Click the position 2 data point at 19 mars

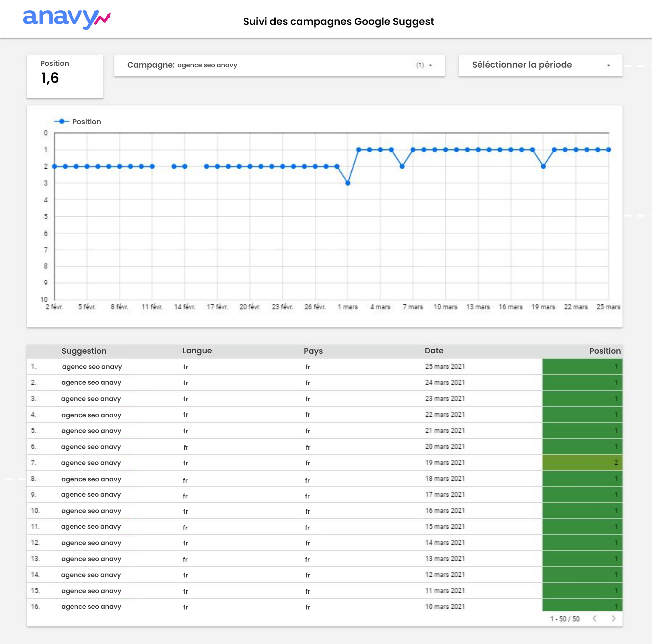pos(543,166)
